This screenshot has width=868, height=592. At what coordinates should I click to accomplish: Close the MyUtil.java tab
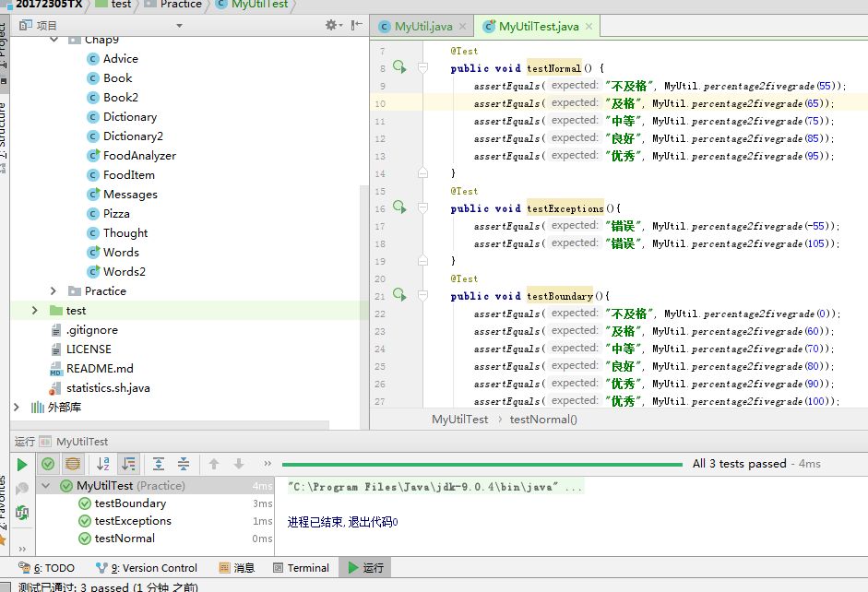[x=462, y=26]
